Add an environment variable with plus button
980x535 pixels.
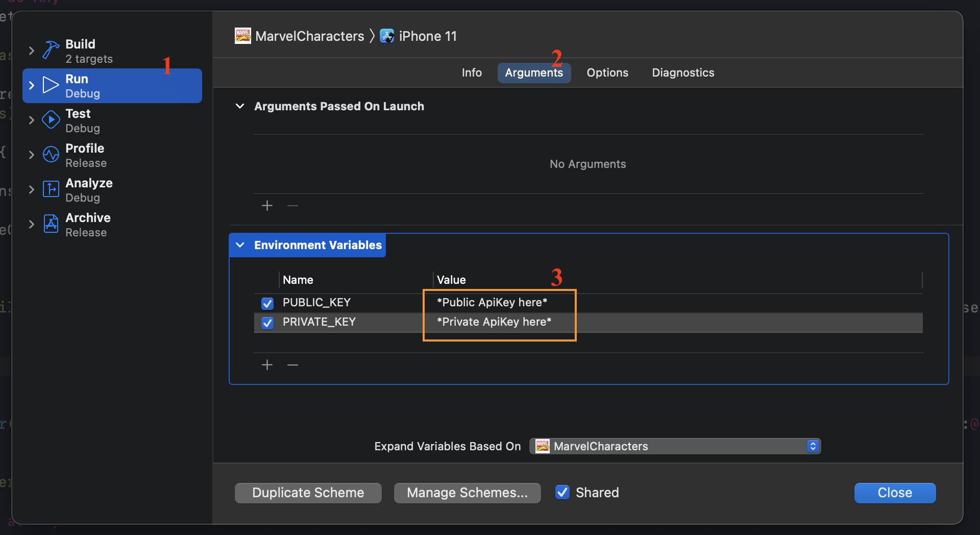267,365
